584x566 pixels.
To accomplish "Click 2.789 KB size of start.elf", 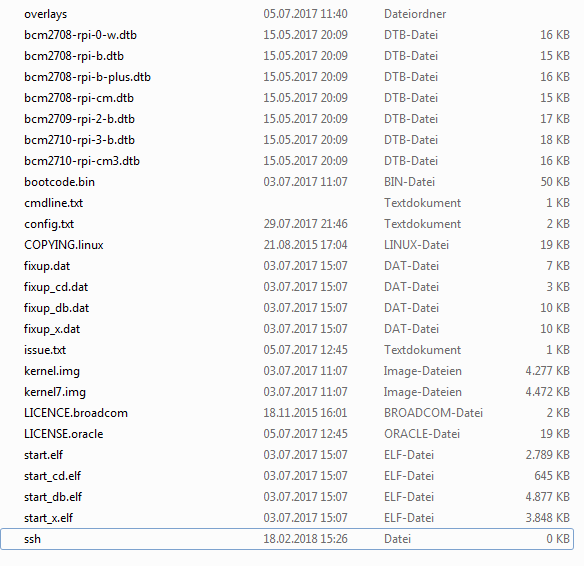I will tap(548, 455).
